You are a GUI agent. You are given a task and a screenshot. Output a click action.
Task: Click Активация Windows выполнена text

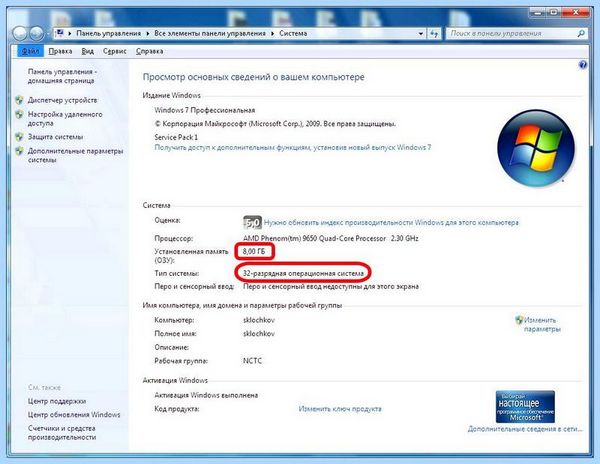(x=206, y=395)
